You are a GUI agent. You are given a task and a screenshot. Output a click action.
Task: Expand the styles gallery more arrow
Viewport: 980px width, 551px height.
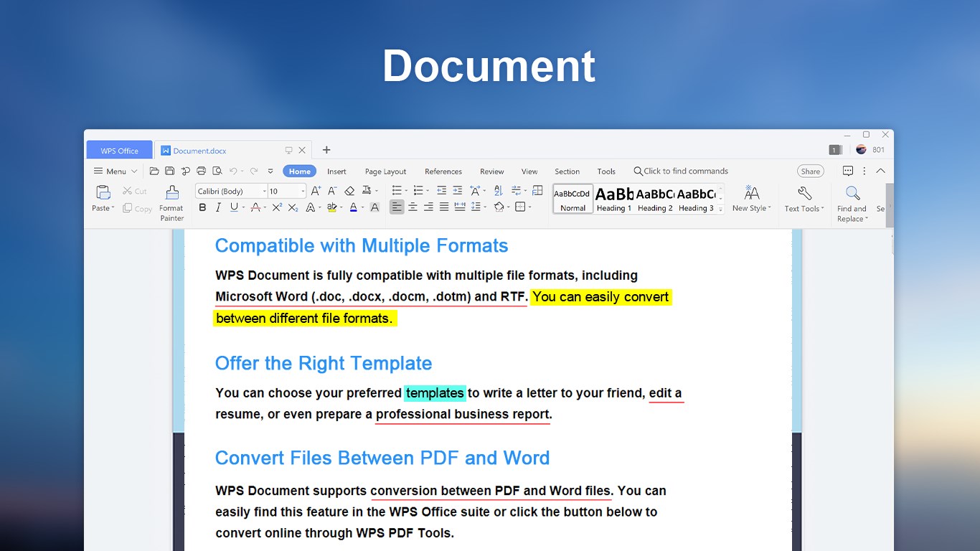point(722,208)
